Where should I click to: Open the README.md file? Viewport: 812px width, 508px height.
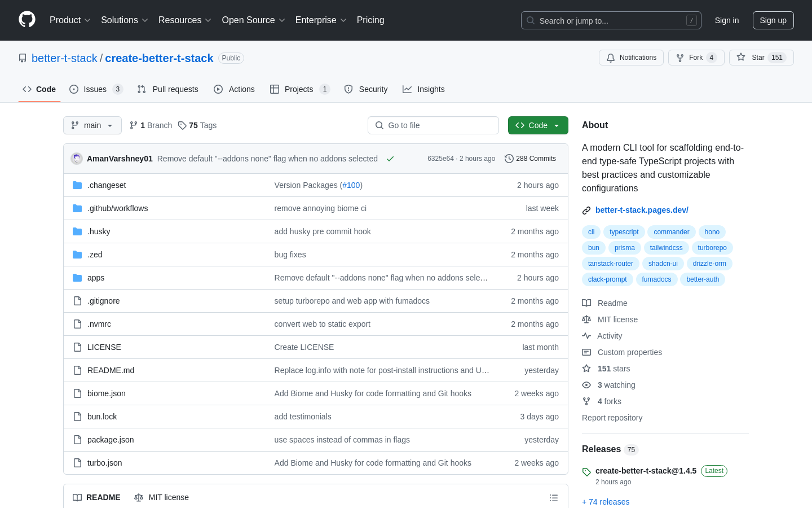click(x=111, y=370)
